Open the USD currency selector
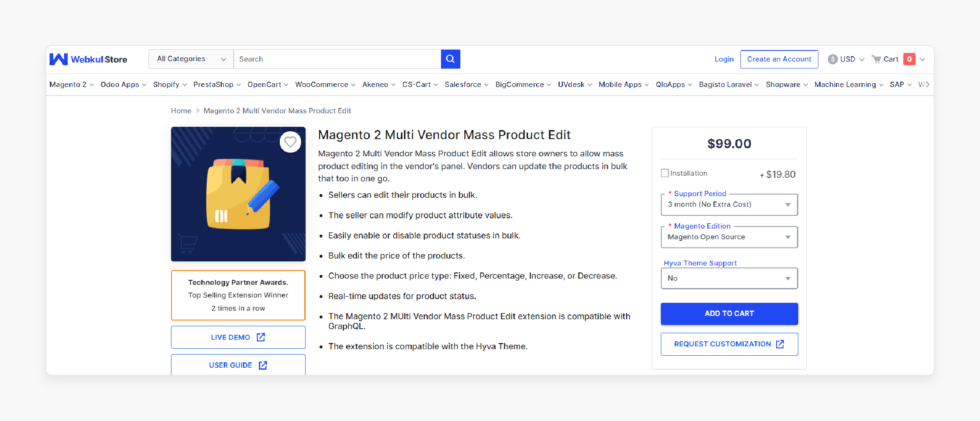This screenshot has width=980, height=421. (x=846, y=59)
